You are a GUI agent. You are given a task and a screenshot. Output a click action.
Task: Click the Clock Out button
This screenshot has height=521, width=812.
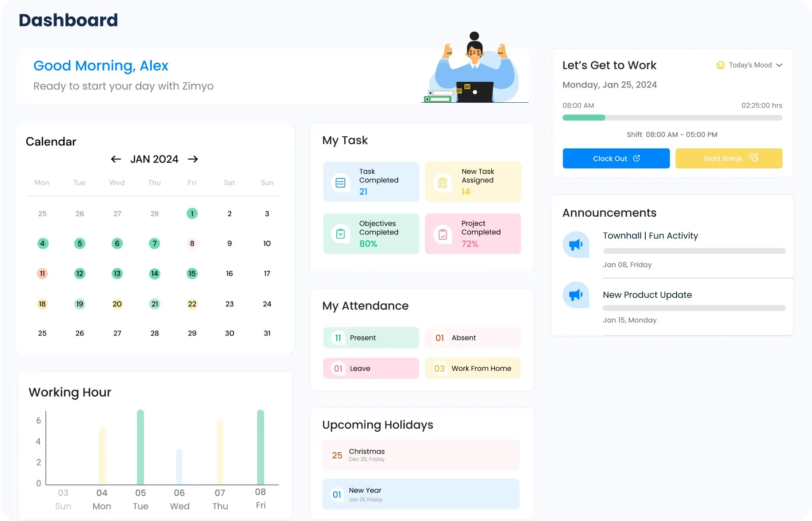[x=616, y=158]
